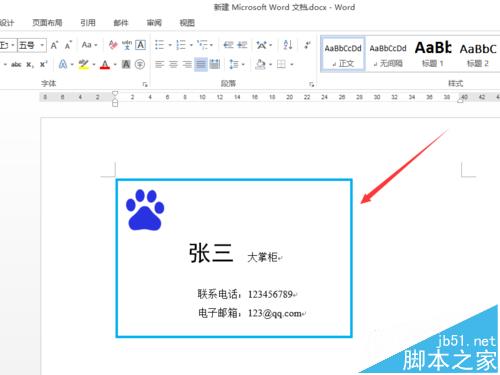The height and width of the screenshot is (375, 500).
Task: Switch to the 审阅 tab
Action: 154,23
